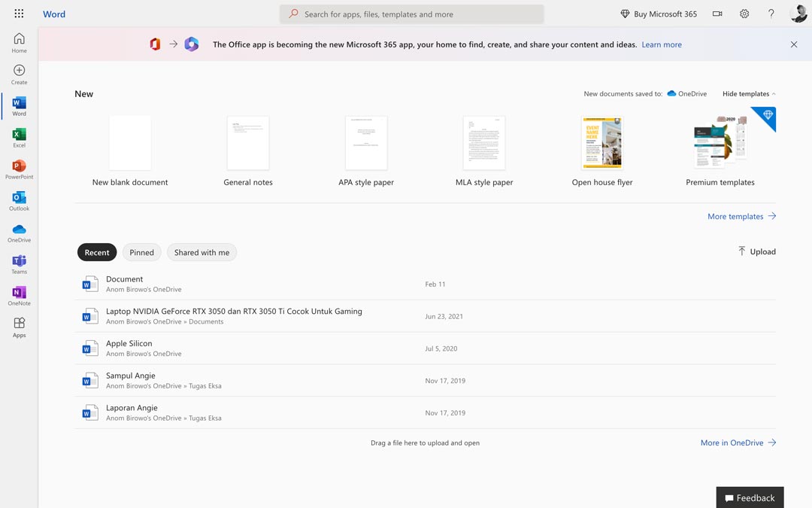Click the premium diamond badge
812x508 pixels.
(768, 115)
